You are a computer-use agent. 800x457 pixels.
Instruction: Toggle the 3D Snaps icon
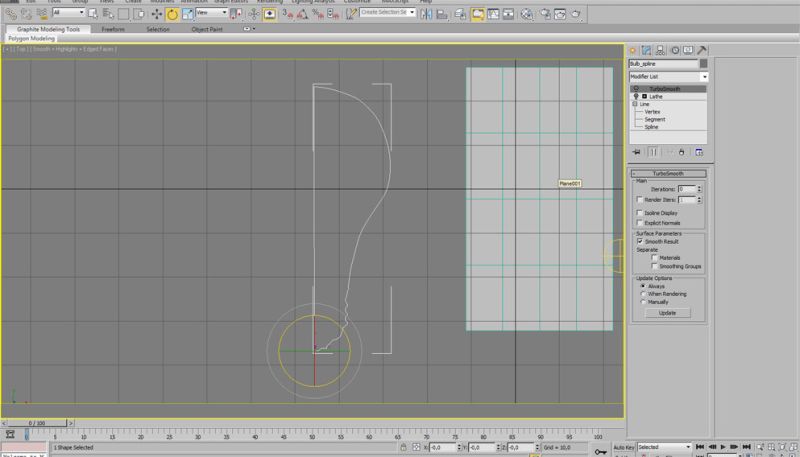click(x=287, y=14)
